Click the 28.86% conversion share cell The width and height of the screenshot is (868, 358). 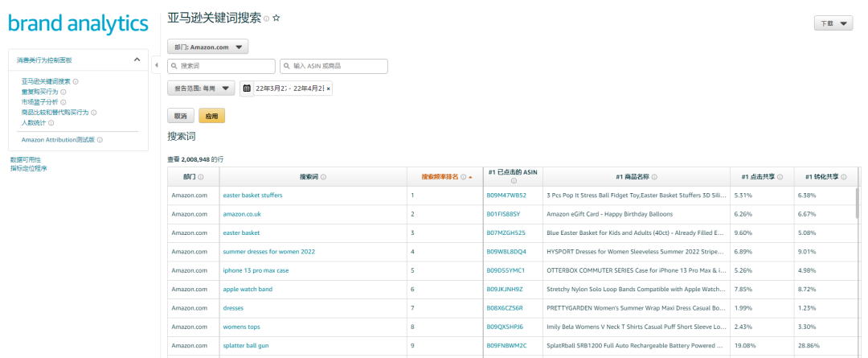coord(826,346)
